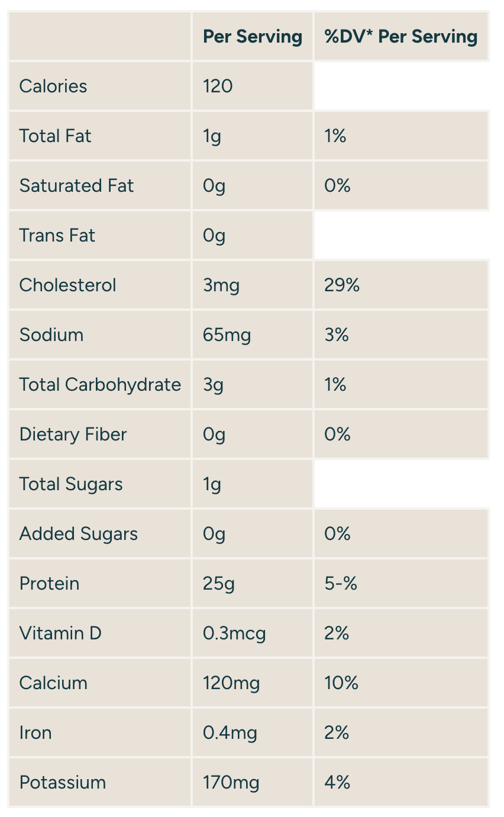Click the Sodium 65mg value
Image resolution: width=504 pixels, height=817 pixels.
[227, 335]
